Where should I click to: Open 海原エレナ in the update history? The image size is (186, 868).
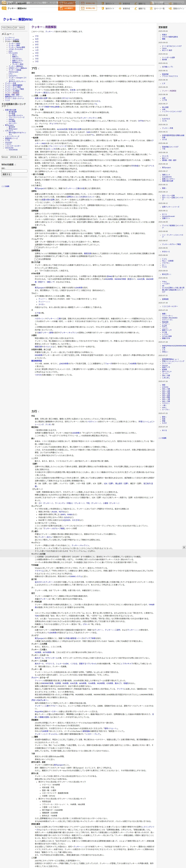coord(166,175)
